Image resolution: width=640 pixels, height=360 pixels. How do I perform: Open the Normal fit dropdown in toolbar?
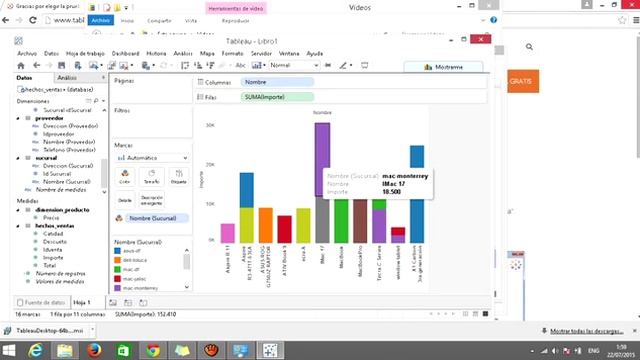click(x=294, y=65)
